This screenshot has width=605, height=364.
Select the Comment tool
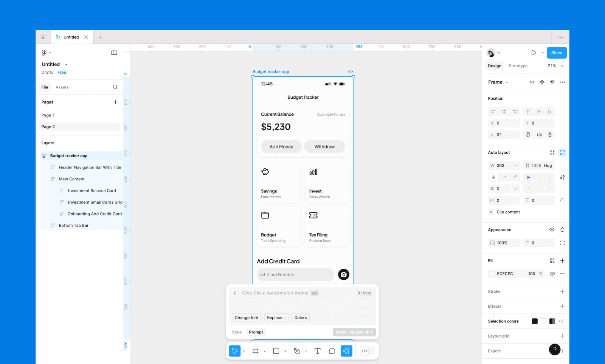click(332, 351)
